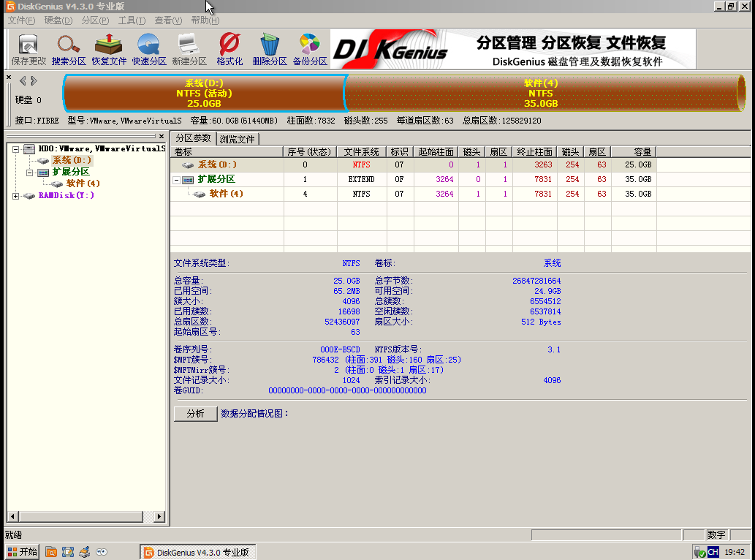Screen dimensions: 755x560
Task: Open the Backup Partition (备份分区) tool
Action: [x=310, y=49]
